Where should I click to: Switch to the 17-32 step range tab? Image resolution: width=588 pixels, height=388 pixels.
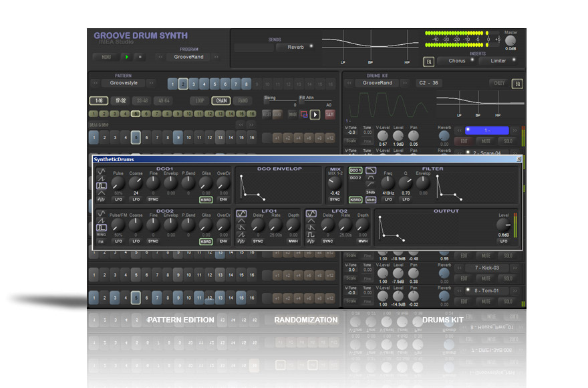click(120, 101)
